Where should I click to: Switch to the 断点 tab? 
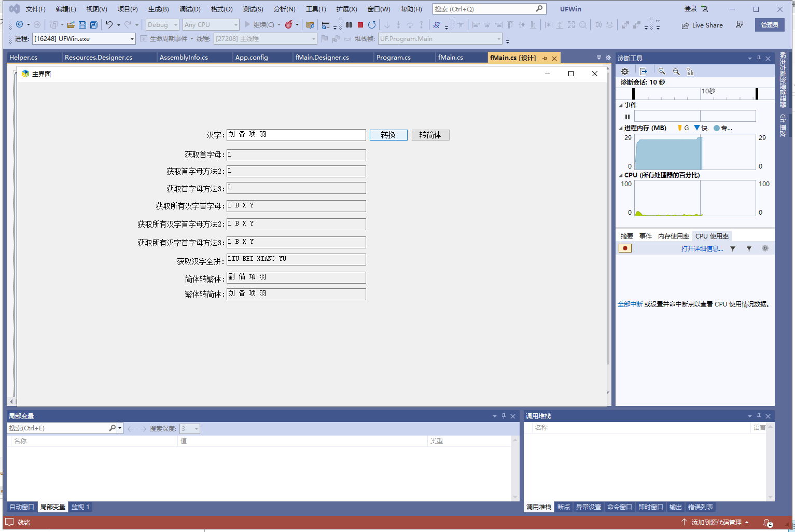(564, 507)
